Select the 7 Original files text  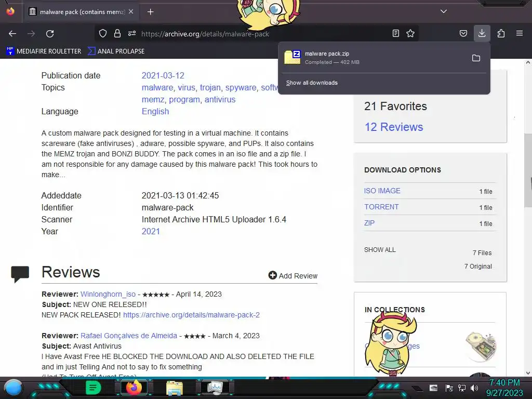click(x=478, y=267)
